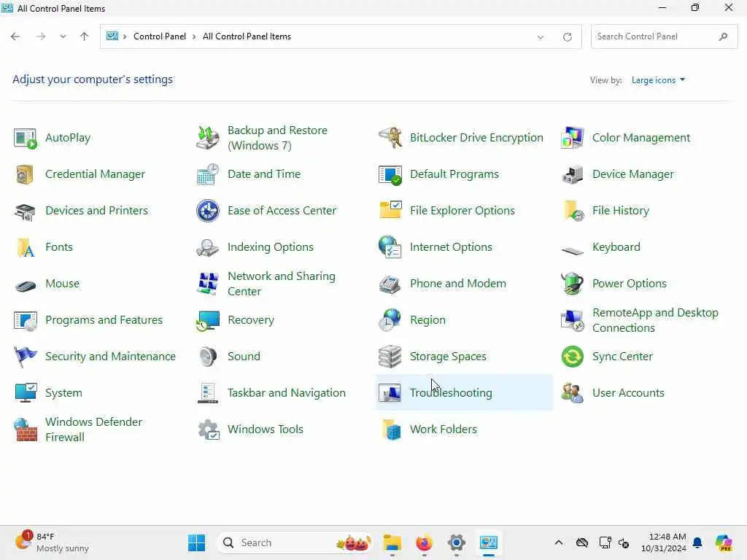Click the Windows Defender Firewall icon
Image resolution: width=747 pixels, height=560 pixels.
25,429
